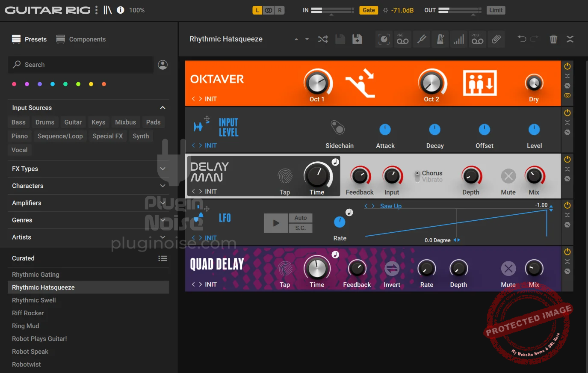This screenshot has width=588, height=373.
Task: Select the Robot Speak preset
Action: [88, 352]
